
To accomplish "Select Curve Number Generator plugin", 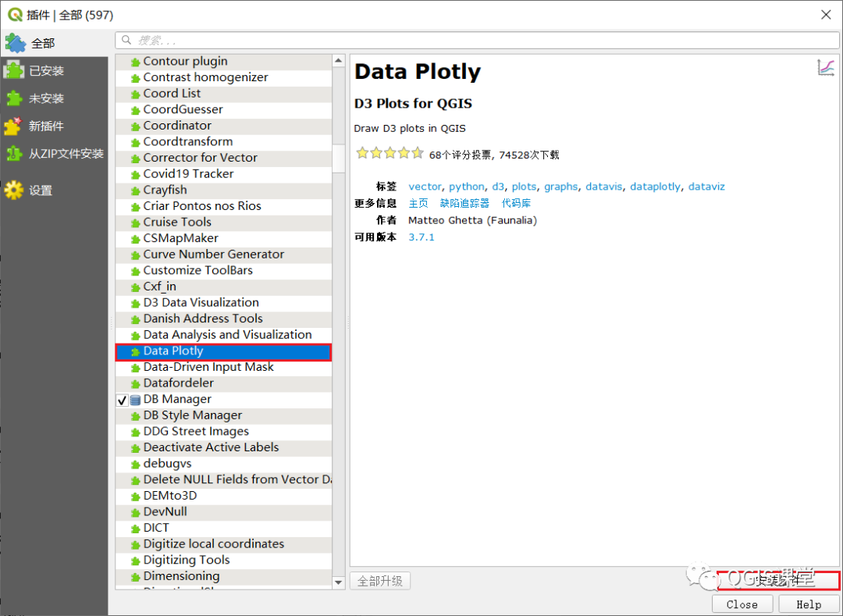I will click(224, 255).
